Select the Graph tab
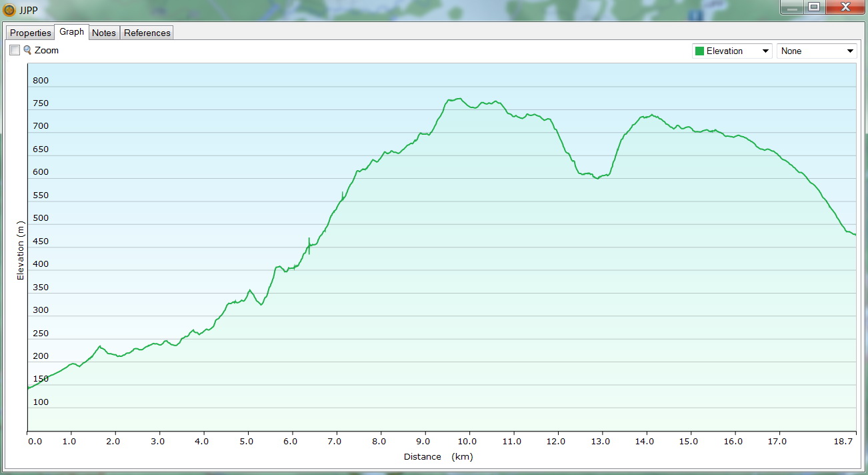Viewport: 868px width, 475px height. (x=71, y=32)
